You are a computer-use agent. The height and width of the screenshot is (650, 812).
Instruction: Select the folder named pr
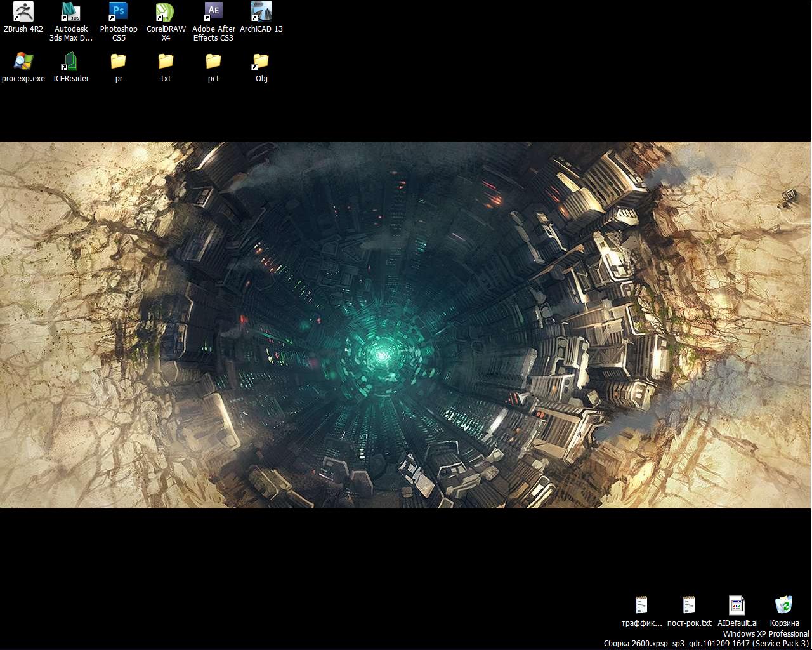click(x=119, y=62)
